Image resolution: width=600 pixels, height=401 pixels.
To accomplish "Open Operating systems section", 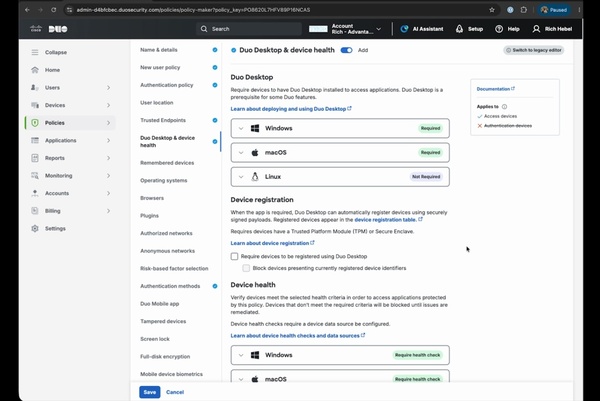I will (163, 180).
